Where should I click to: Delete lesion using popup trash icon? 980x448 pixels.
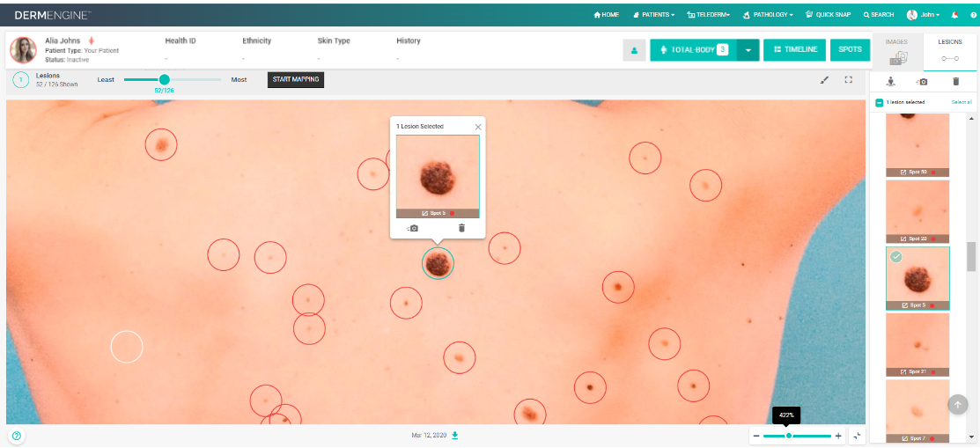pos(462,228)
